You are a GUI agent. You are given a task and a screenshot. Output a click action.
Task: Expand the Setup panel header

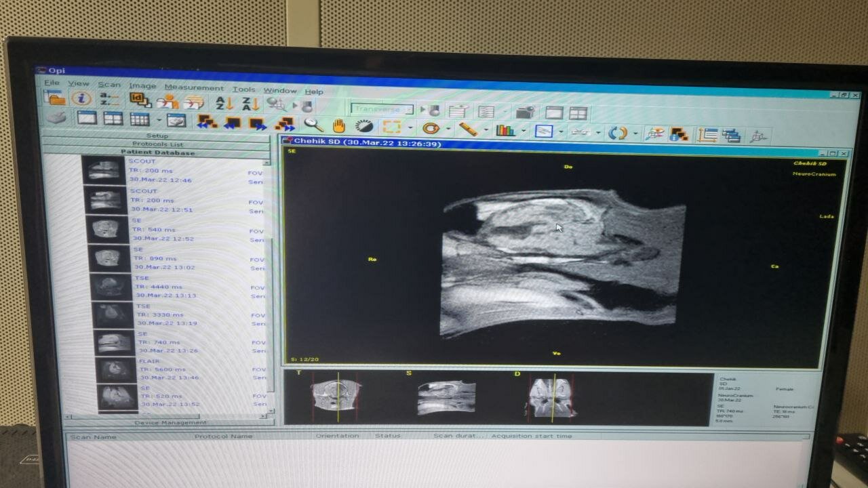157,136
